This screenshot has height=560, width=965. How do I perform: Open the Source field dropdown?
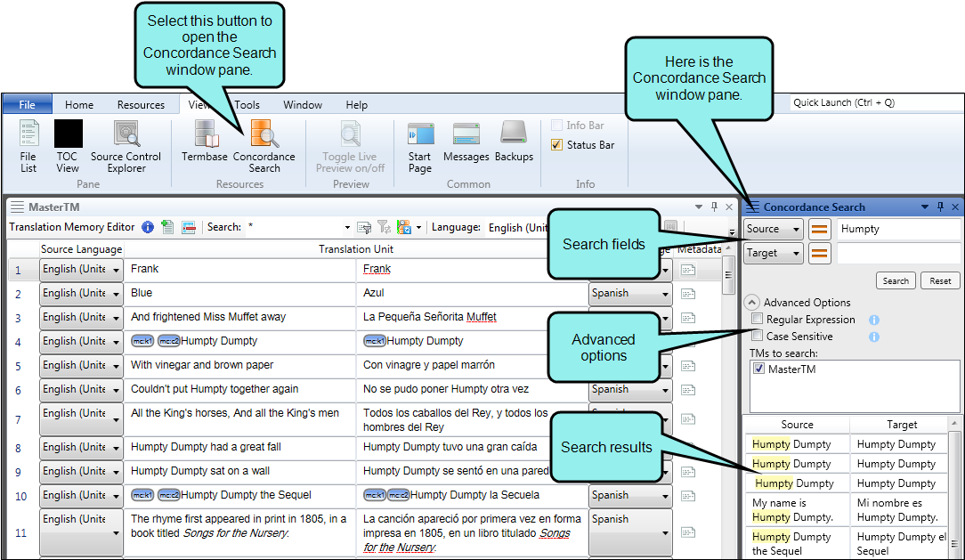[x=773, y=230]
